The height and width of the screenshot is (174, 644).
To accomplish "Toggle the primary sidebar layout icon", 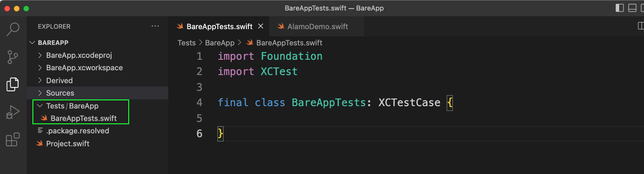I will click(x=620, y=8).
